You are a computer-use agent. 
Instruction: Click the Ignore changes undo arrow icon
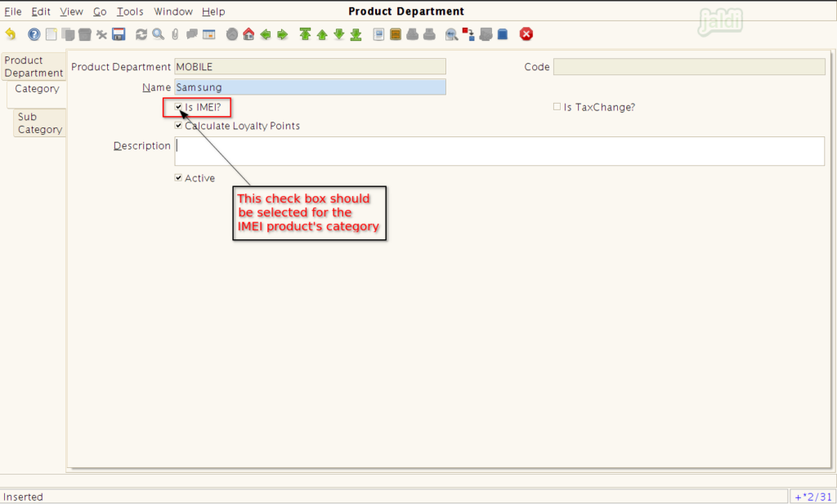[x=11, y=34]
